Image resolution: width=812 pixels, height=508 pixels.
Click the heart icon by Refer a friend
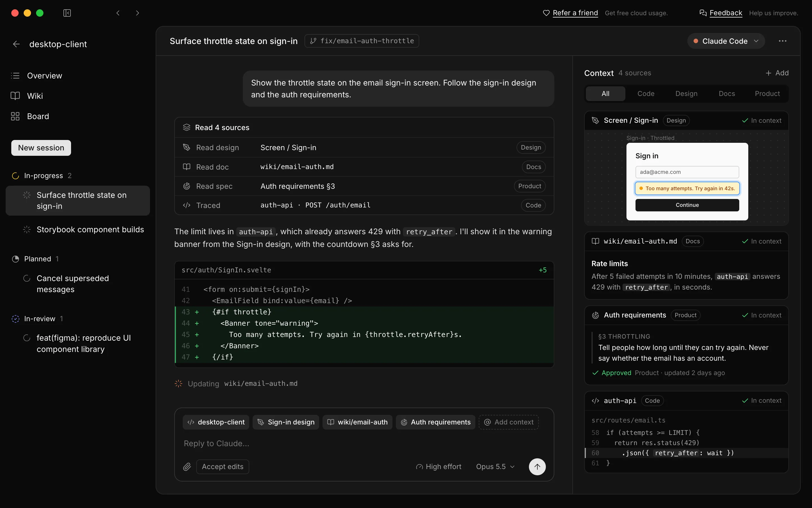tap(546, 13)
